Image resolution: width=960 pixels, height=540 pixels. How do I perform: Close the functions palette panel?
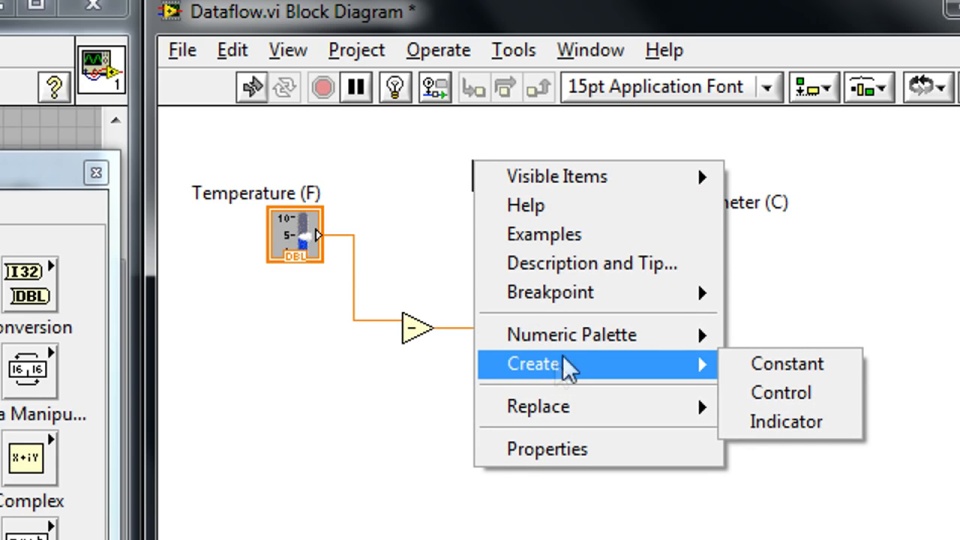(x=96, y=173)
